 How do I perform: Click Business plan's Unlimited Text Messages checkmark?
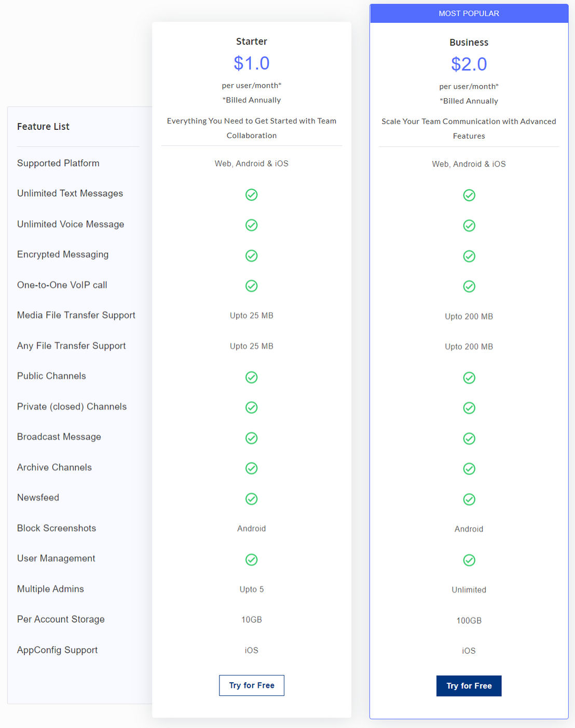coord(469,195)
